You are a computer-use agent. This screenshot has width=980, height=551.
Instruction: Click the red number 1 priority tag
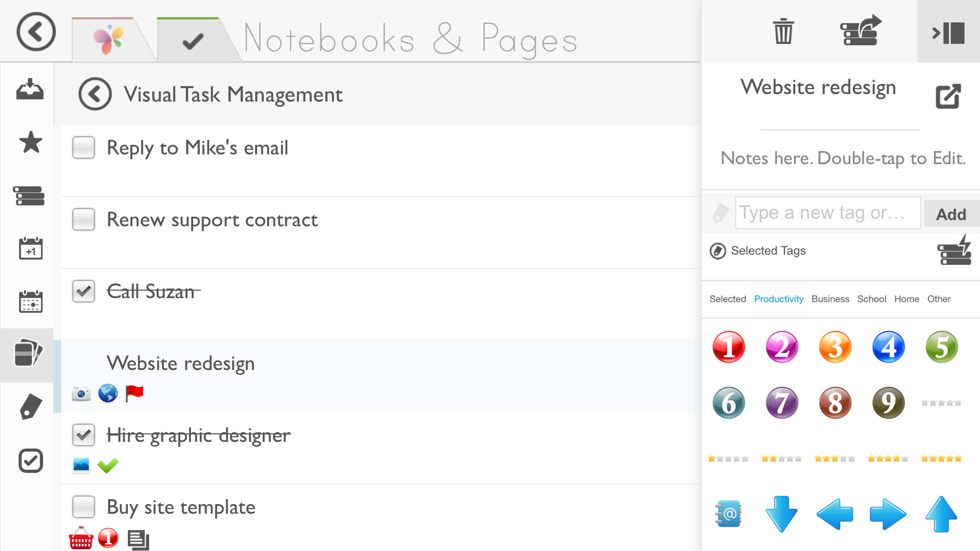coord(728,347)
